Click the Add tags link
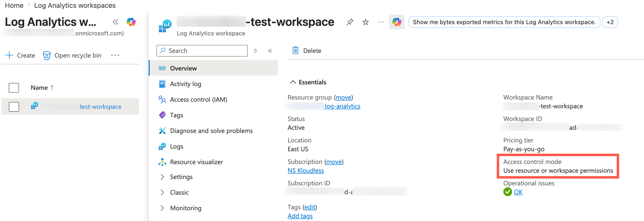 pos(300,216)
